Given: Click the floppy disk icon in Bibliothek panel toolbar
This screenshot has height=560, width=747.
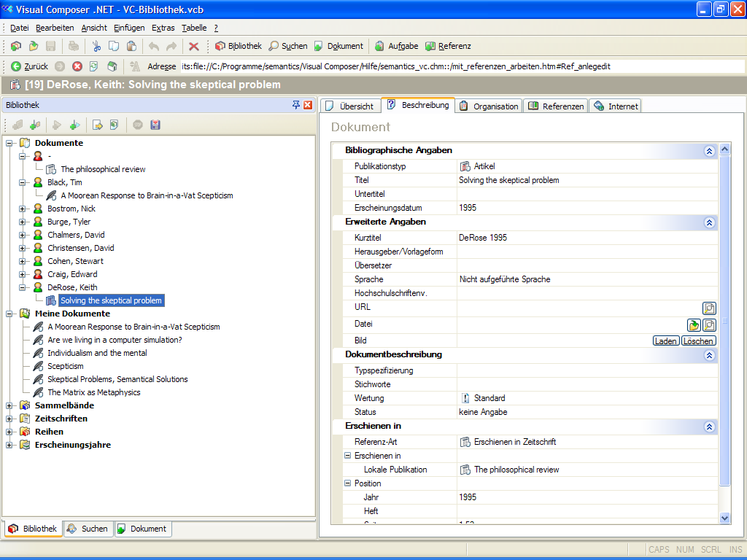Looking at the screenshot, I should [x=155, y=125].
